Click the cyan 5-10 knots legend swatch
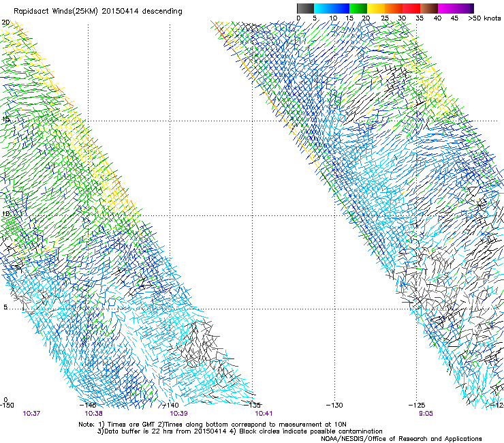 (323, 8)
